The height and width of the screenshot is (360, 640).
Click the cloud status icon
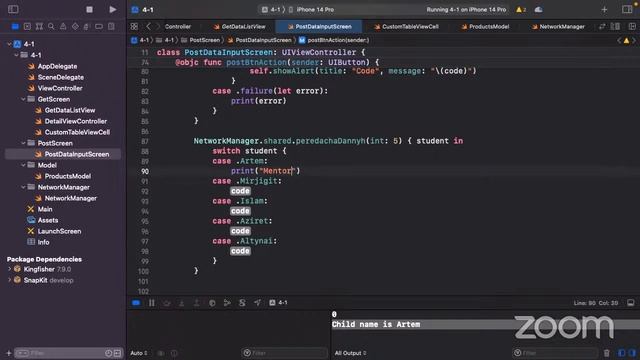539,9
